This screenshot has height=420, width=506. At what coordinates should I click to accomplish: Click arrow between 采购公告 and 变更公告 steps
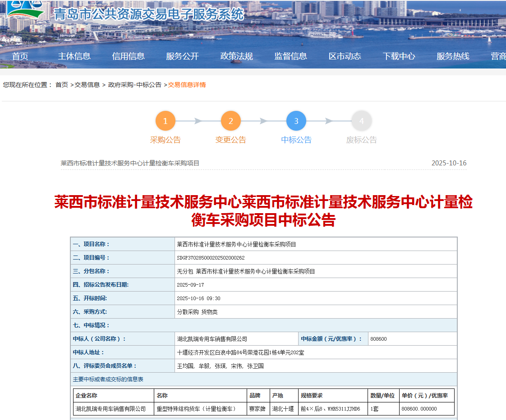coord(198,121)
